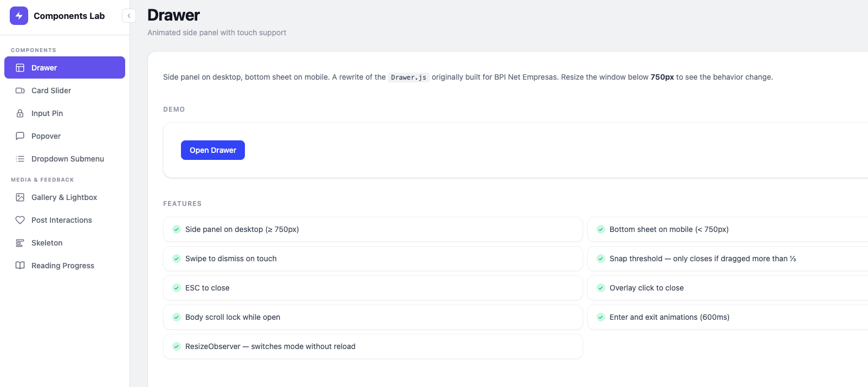
Task: Click the Input Pin lock icon
Action: click(x=20, y=113)
